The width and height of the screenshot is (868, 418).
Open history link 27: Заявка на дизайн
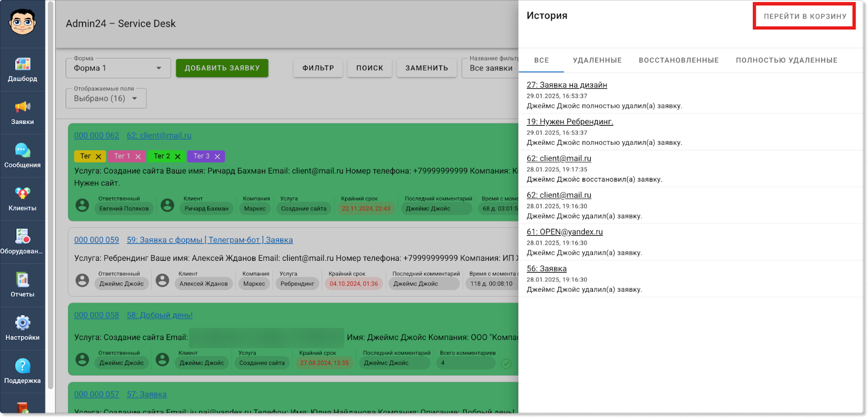[566, 85]
